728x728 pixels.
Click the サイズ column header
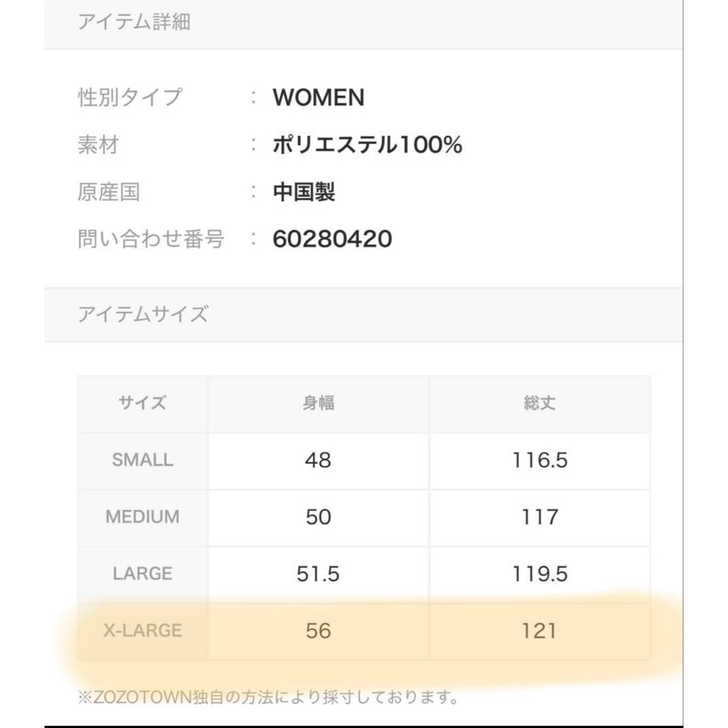[x=142, y=402]
